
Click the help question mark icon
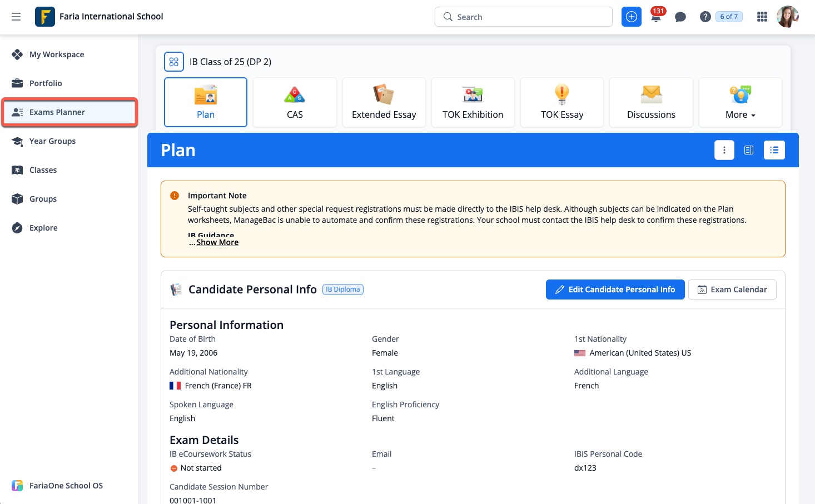click(x=705, y=17)
